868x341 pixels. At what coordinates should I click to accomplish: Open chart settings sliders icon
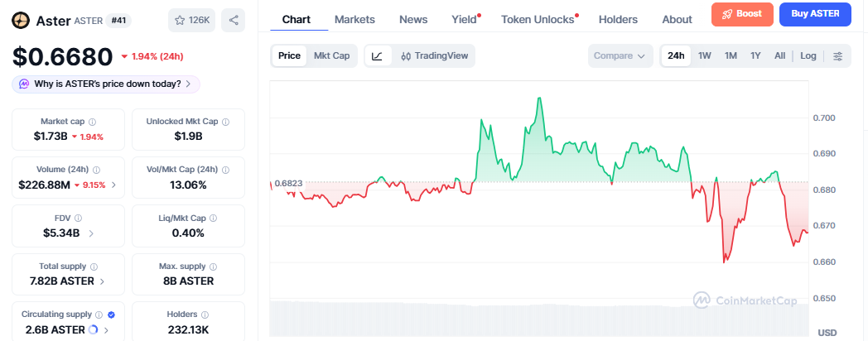point(838,56)
